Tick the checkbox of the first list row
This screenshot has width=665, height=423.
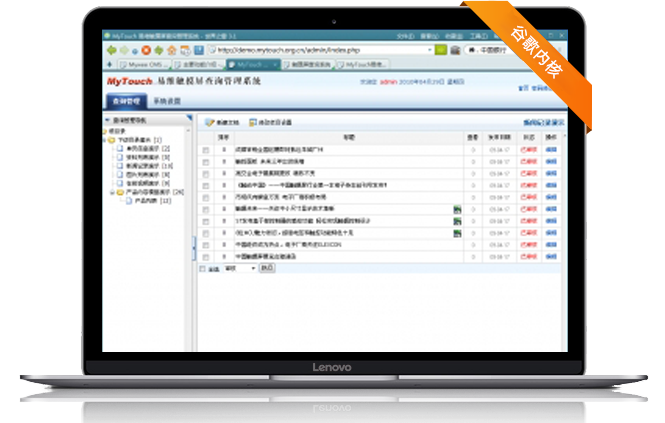tap(206, 150)
